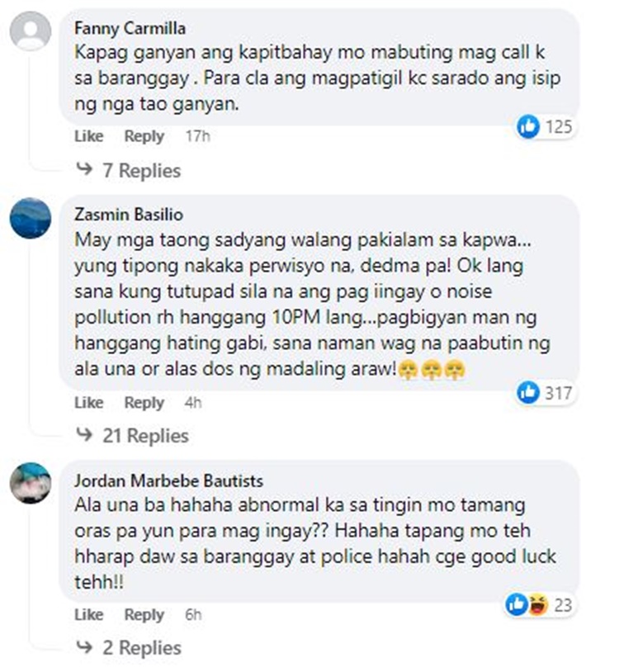The image size is (619, 672).
Task: Click the 17h timestamp on Fanny's comment
Action: pyautogui.click(x=197, y=136)
